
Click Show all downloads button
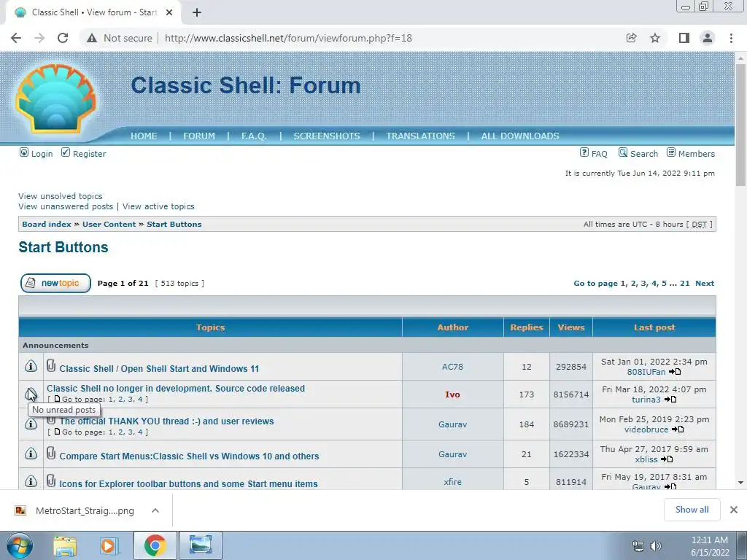tap(692, 510)
